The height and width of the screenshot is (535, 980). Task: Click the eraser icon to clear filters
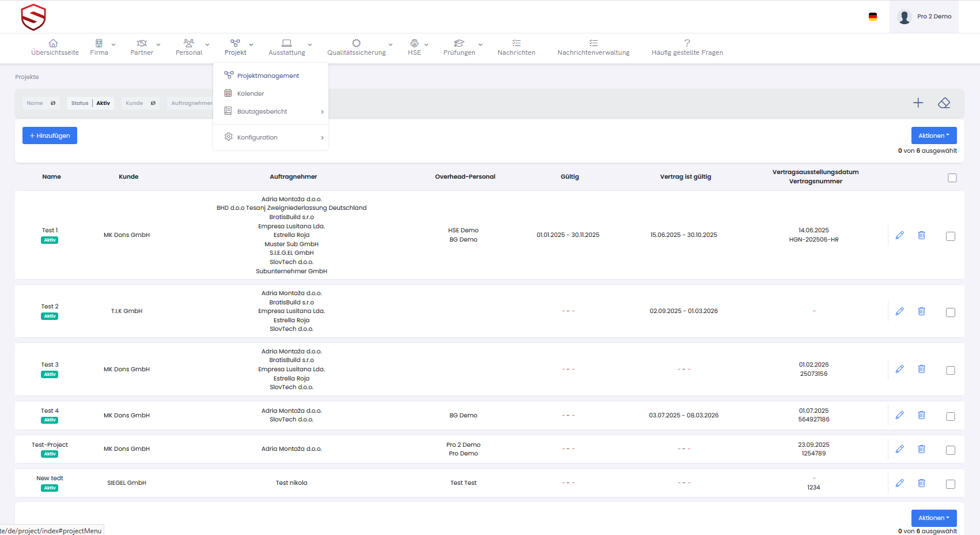[x=944, y=103]
